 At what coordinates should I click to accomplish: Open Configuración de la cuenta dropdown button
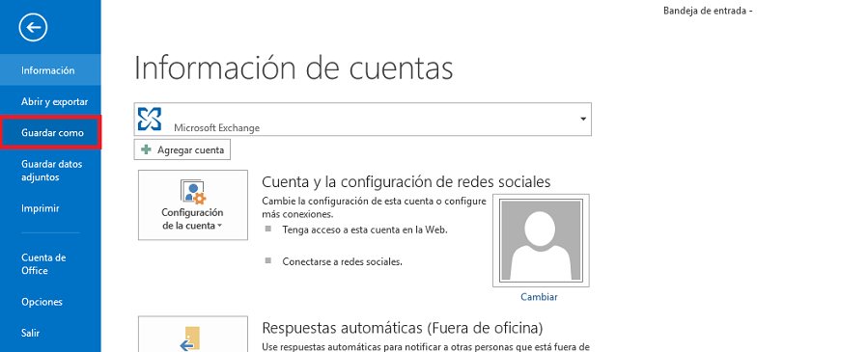(x=193, y=205)
